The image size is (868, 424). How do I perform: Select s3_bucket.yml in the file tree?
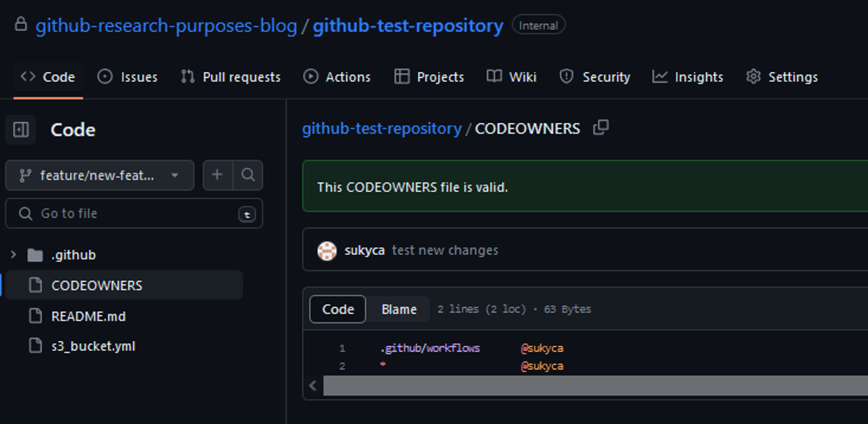pos(93,346)
